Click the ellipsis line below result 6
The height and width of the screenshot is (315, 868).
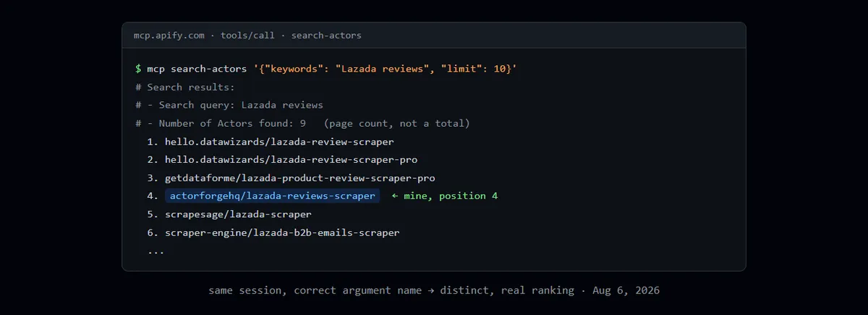click(x=156, y=251)
